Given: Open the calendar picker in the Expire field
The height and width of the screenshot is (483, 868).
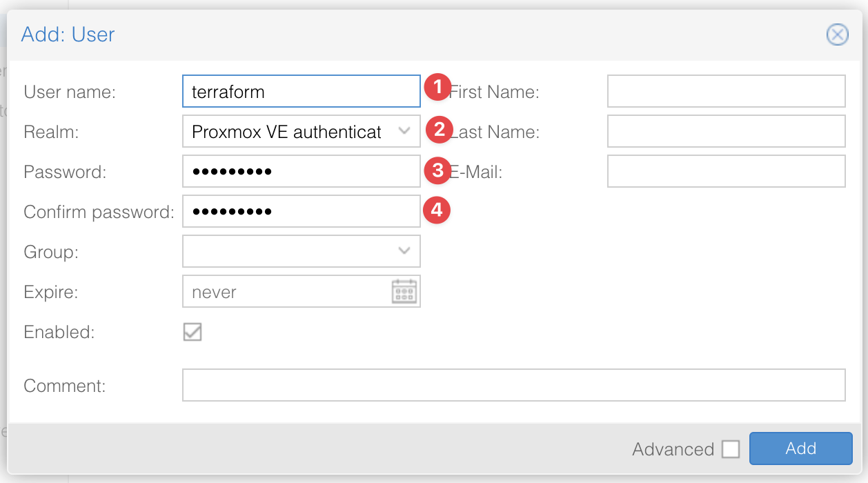Looking at the screenshot, I should tap(406, 291).
